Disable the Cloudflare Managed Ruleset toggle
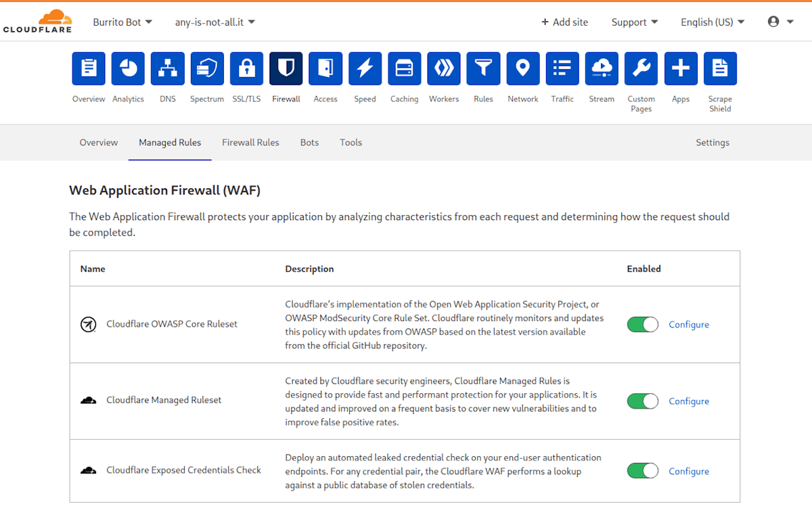Viewport: 812px width, 521px height. click(643, 401)
